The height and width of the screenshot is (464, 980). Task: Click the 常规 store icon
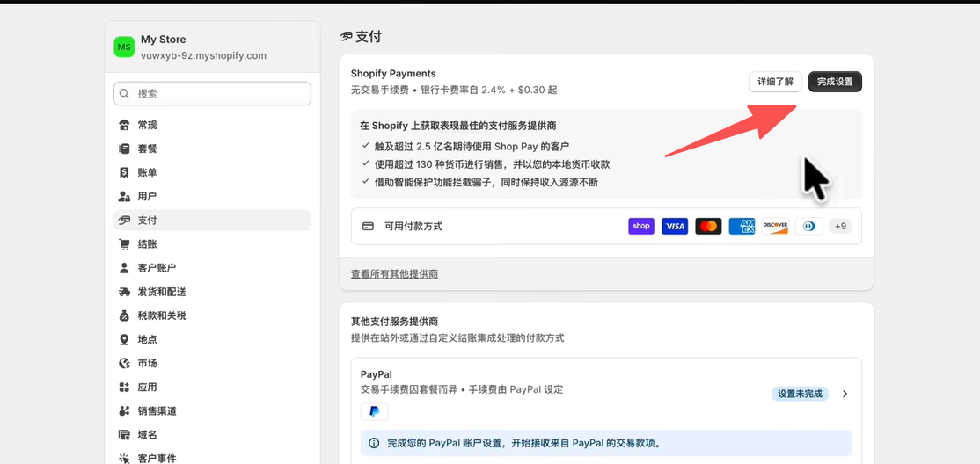(x=124, y=125)
